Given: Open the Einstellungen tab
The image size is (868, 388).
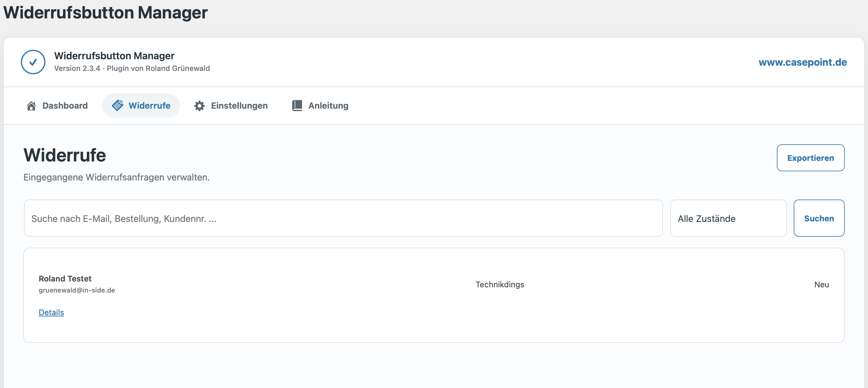Looking at the screenshot, I should [231, 106].
